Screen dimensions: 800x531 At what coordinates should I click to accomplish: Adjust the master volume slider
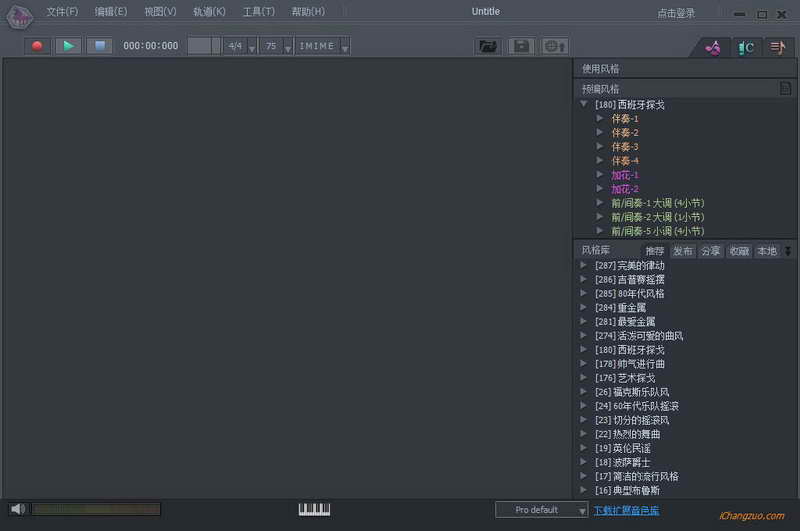96,509
